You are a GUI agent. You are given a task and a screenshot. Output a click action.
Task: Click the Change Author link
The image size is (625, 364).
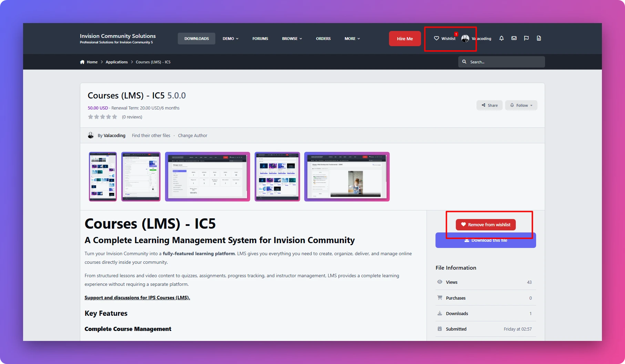(193, 135)
